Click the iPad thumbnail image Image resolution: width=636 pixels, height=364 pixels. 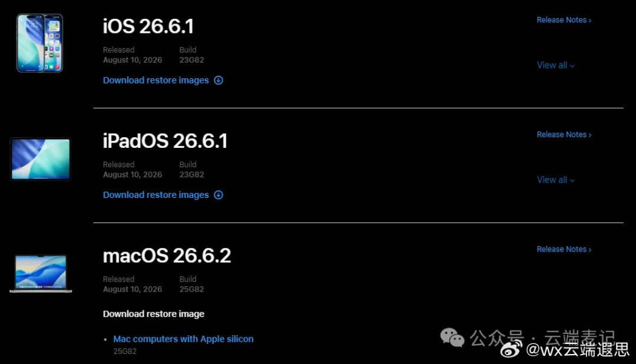click(41, 159)
